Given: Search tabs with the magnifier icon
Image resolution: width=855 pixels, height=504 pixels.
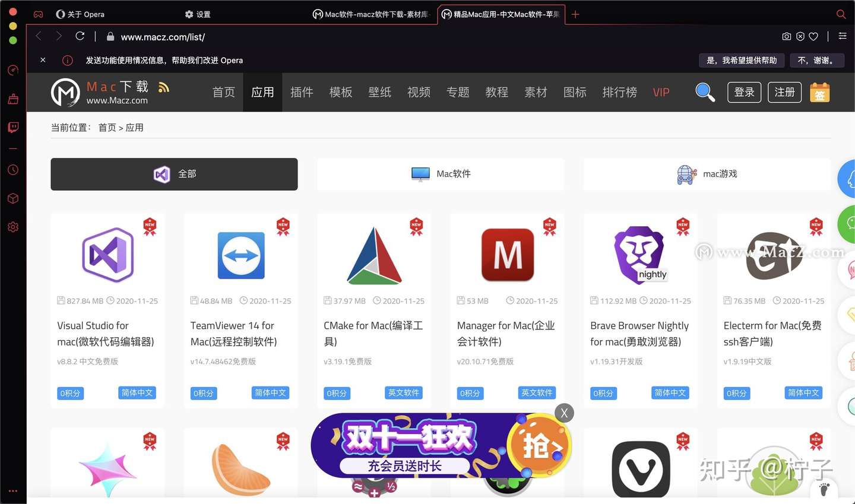Looking at the screenshot, I should click(x=841, y=14).
